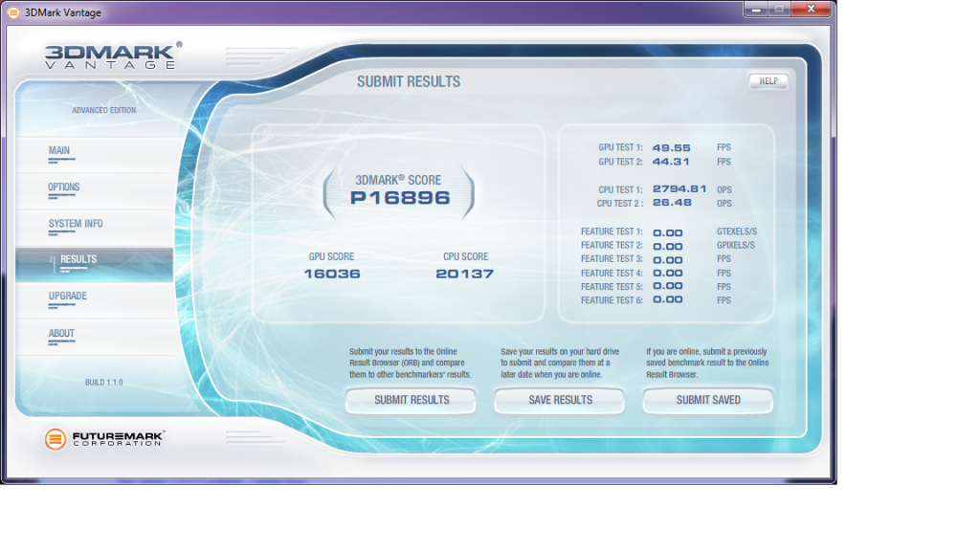Image resolution: width=980 pixels, height=551 pixels.
Task: Click the GPU Score label
Action: (x=331, y=256)
